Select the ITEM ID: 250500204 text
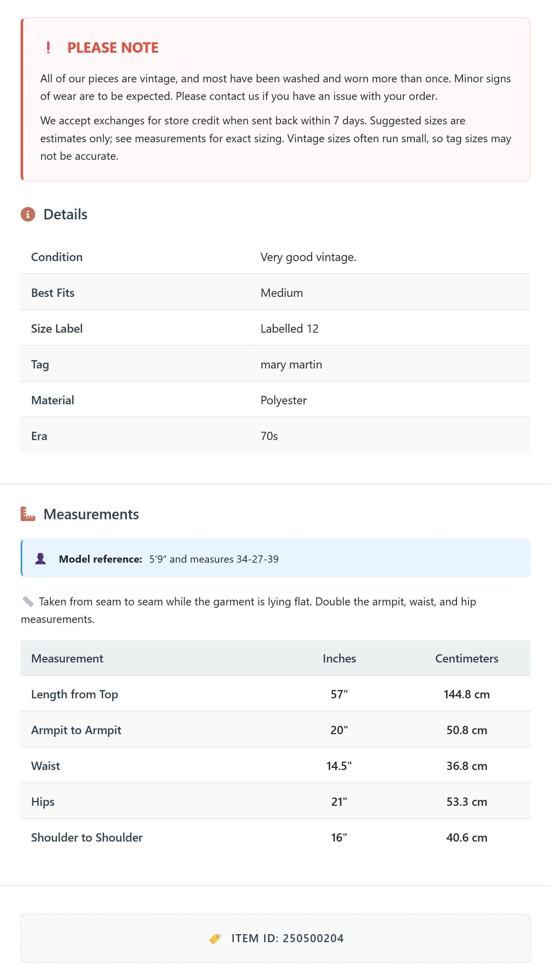The width and height of the screenshot is (552, 980). pos(288,939)
